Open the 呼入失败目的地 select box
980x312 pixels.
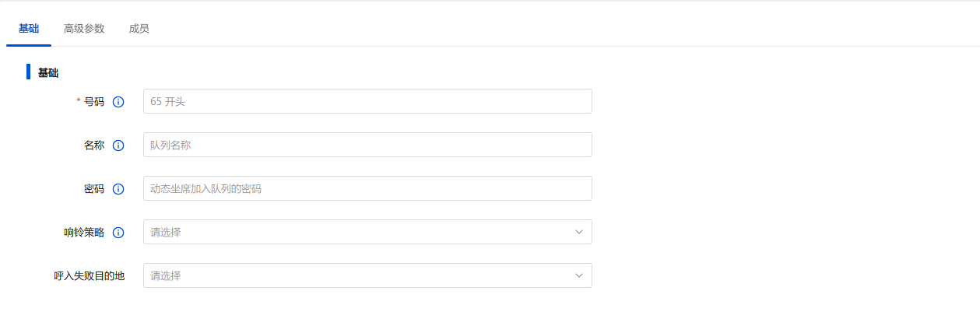click(358, 275)
